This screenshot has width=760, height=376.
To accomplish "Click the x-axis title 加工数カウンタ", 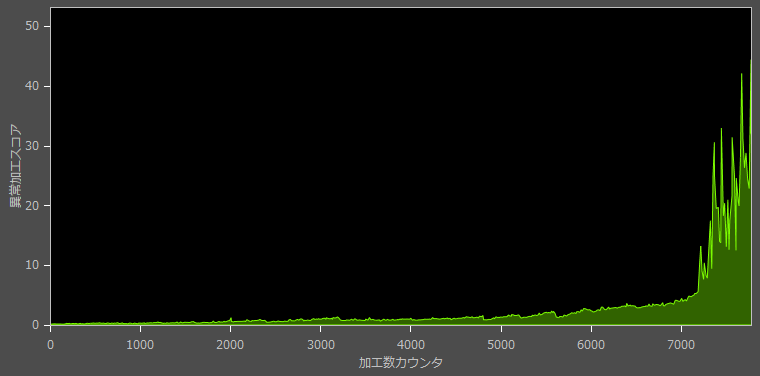I will (400, 362).
